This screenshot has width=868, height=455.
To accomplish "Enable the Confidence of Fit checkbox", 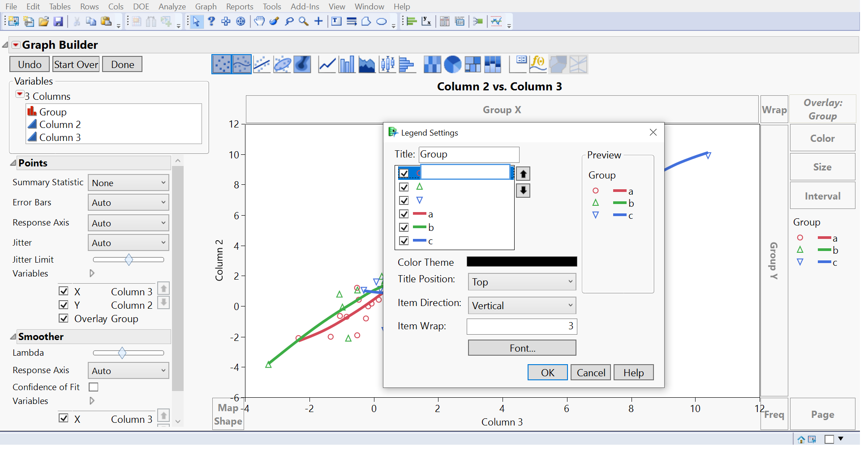I will point(94,387).
